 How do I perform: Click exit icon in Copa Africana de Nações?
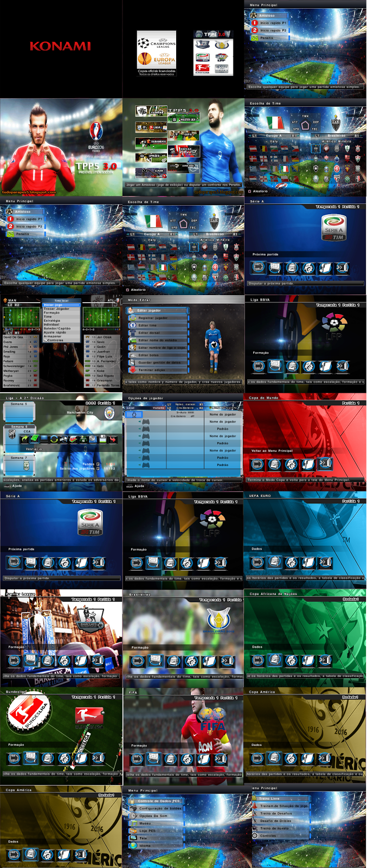[x=325, y=660]
